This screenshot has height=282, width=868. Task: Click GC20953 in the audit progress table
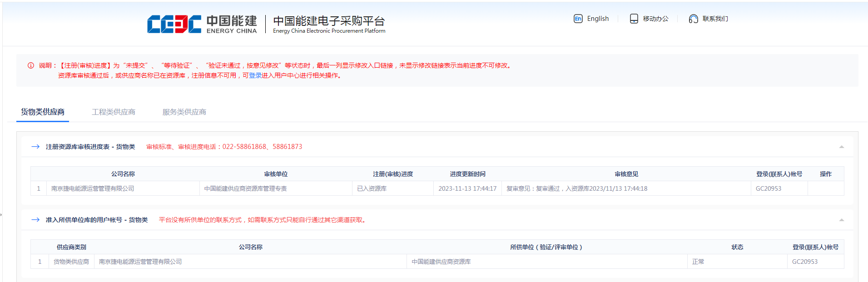point(769,188)
